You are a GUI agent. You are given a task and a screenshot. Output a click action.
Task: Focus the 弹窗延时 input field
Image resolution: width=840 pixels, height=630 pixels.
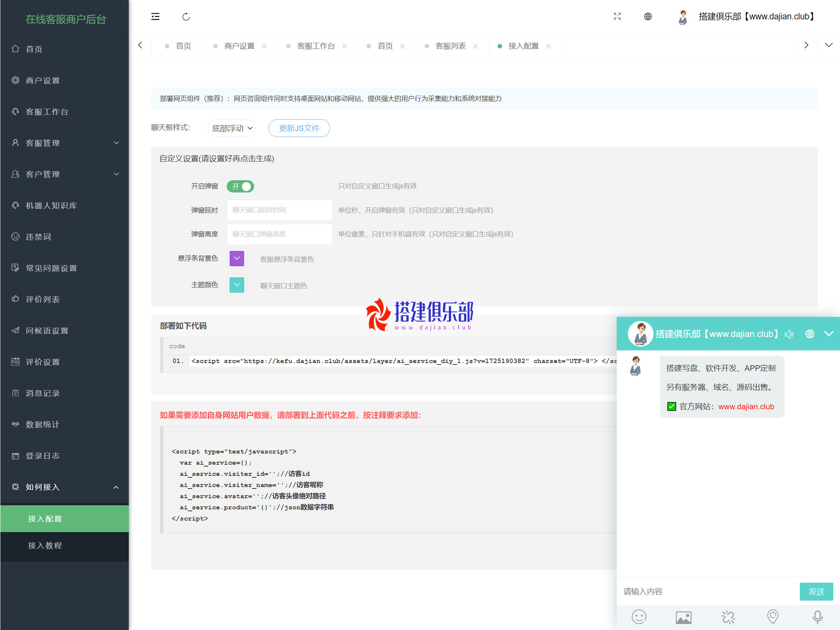click(279, 210)
